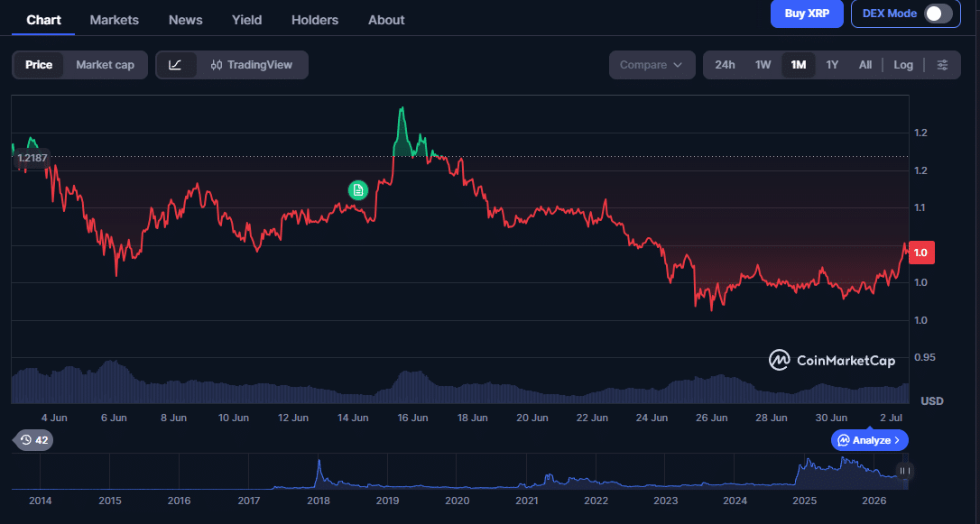
Task: Switch to TradingView candlestick chart
Action: point(252,65)
